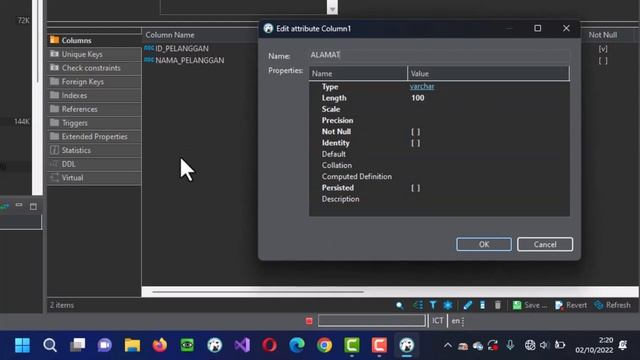
Task: Click the blue gear configure icon
Action: click(x=448, y=305)
